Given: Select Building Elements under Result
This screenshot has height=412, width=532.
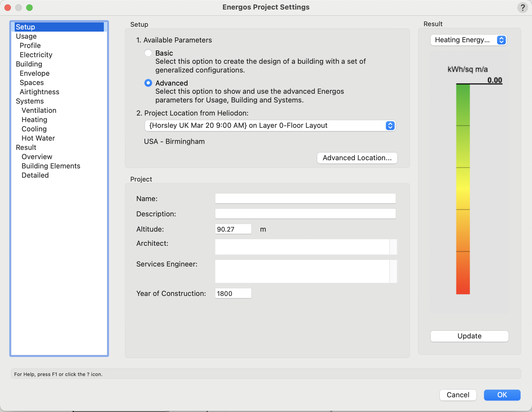Looking at the screenshot, I should (x=51, y=166).
